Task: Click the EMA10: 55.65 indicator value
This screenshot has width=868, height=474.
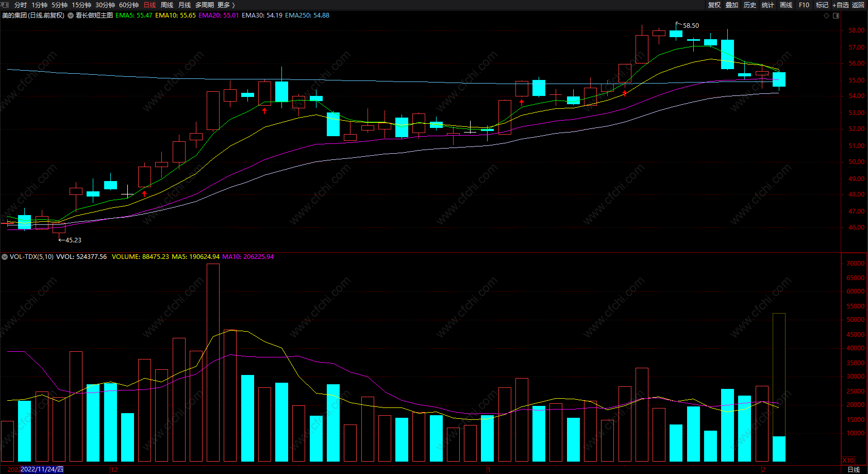Action: 175,15
